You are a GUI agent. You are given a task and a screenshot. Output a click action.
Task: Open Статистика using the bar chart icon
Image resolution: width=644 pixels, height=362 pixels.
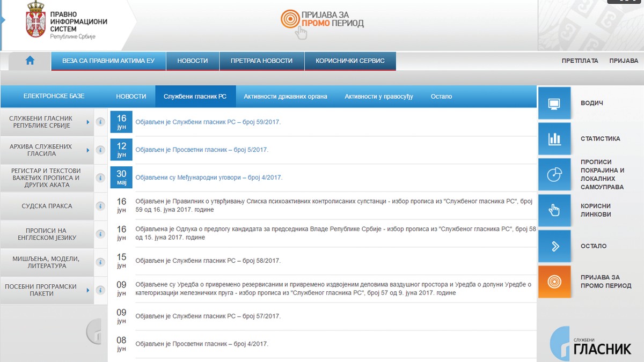[x=555, y=138]
